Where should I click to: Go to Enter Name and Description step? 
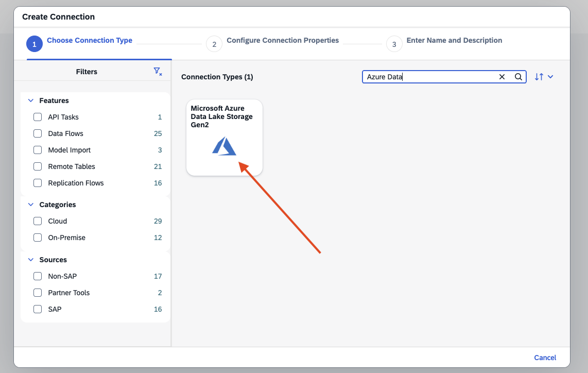[454, 40]
